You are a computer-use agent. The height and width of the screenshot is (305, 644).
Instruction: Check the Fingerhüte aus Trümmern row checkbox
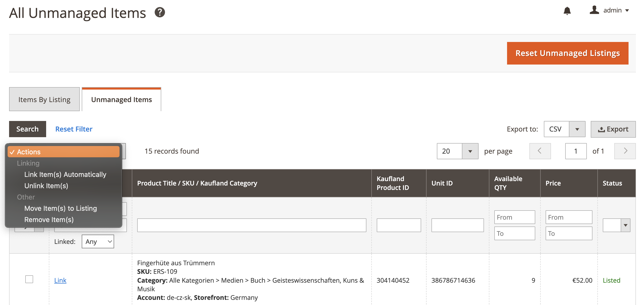point(29,279)
